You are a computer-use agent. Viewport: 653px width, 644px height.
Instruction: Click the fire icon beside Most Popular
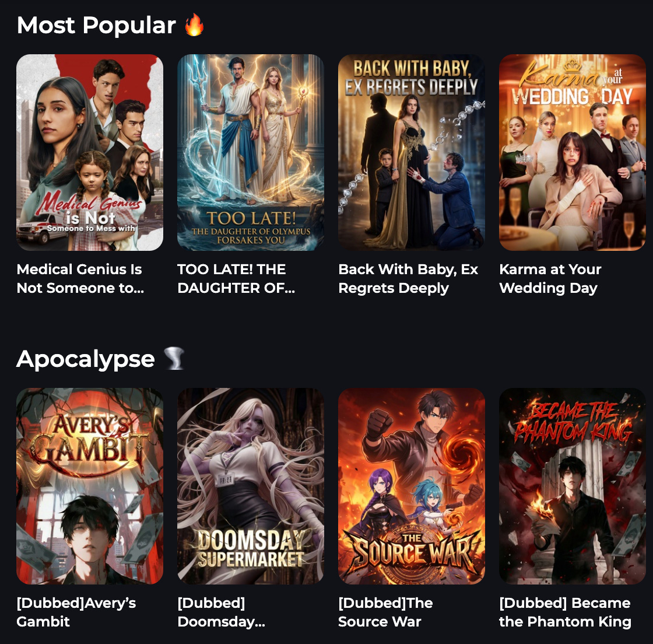point(195,24)
